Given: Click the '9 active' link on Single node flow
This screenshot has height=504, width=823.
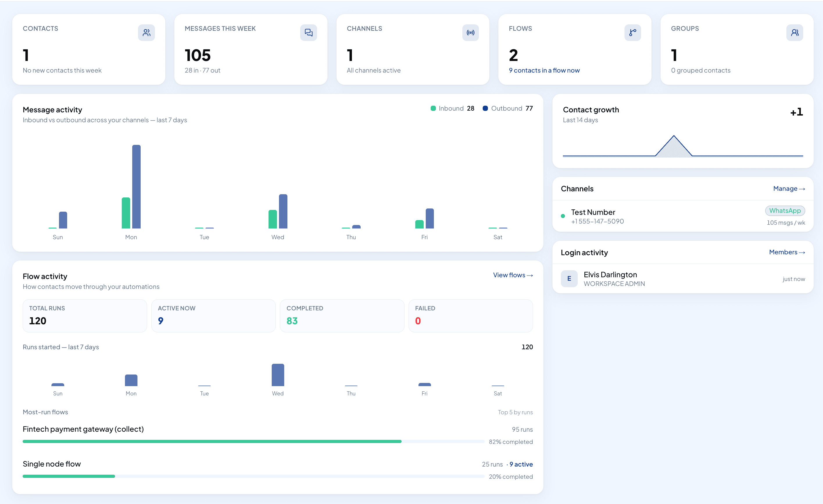Looking at the screenshot, I should click(521, 464).
